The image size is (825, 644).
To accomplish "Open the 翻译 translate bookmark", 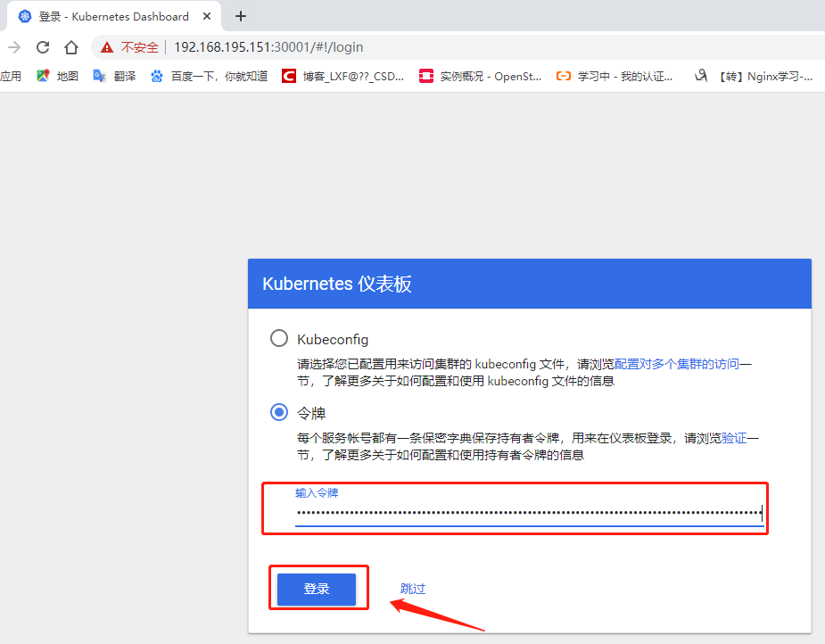I will pyautogui.click(x=114, y=77).
